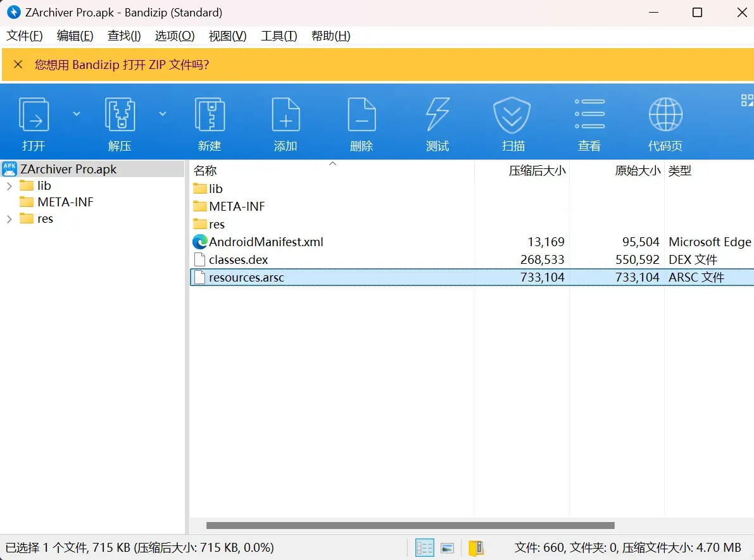The height and width of the screenshot is (560, 754).
Task: Sort by the 类型 column header
Action: [679, 171]
